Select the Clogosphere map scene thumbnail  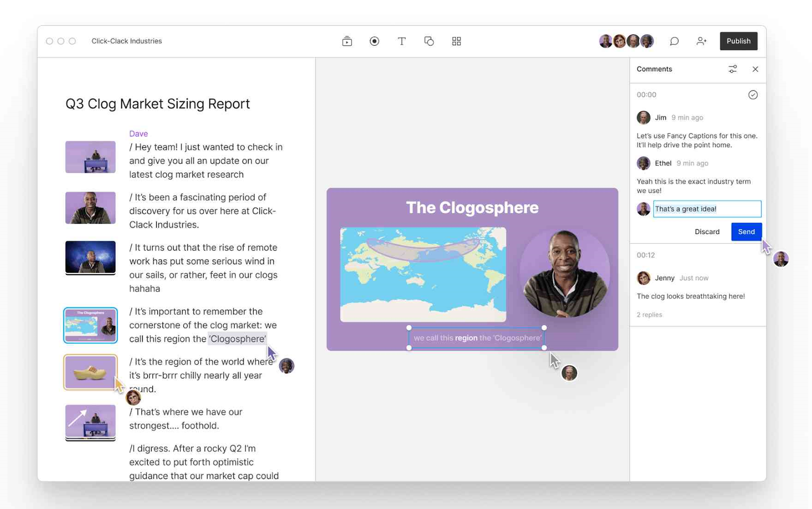click(x=90, y=325)
